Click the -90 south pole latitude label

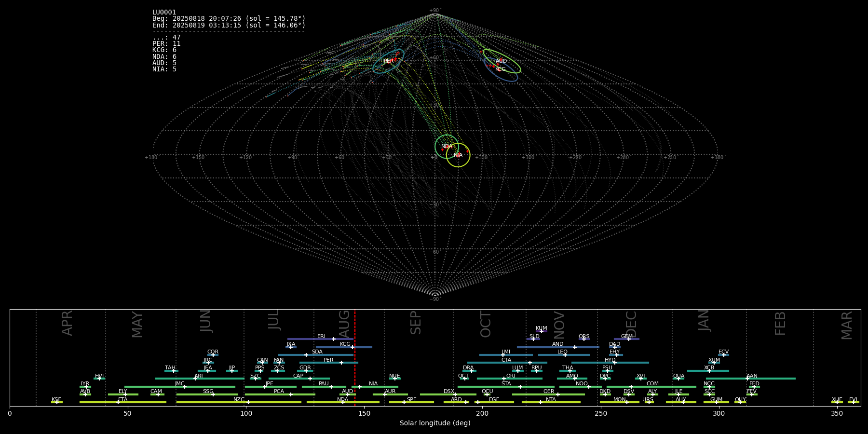[x=435, y=299]
